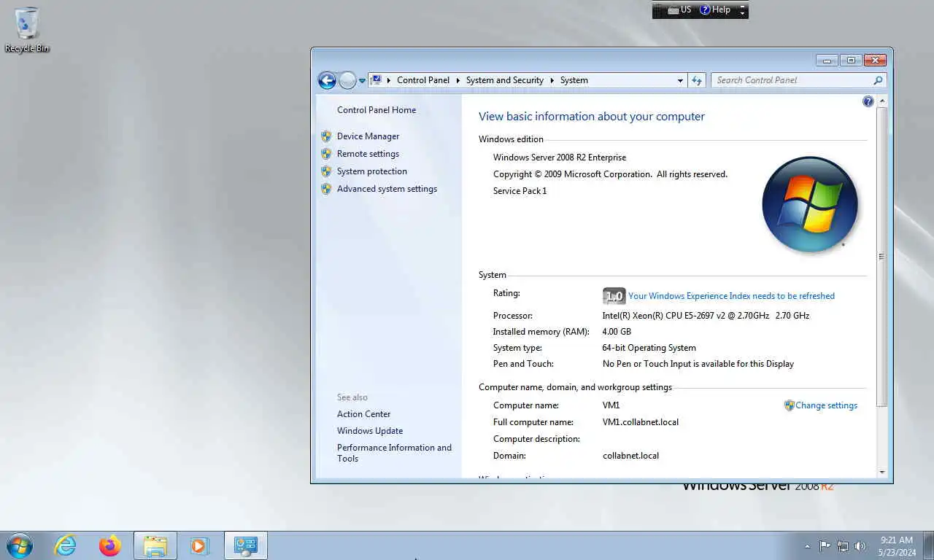Refresh the Windows Experience Index link
This screenshot has width=934, height=560.
tap(731, 296)
